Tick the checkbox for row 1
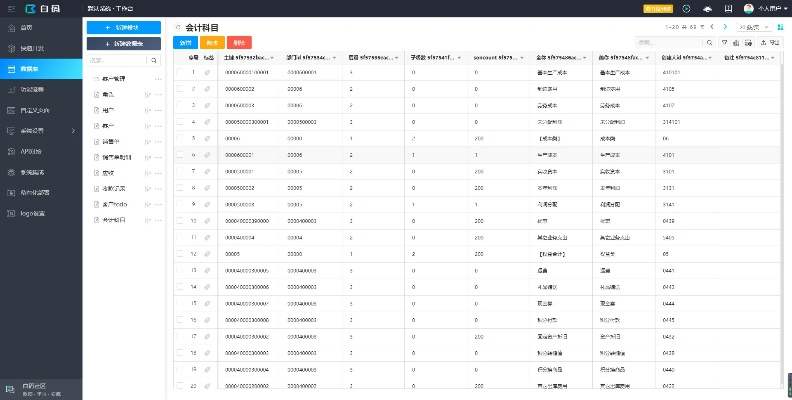 (x=180, y=73)
